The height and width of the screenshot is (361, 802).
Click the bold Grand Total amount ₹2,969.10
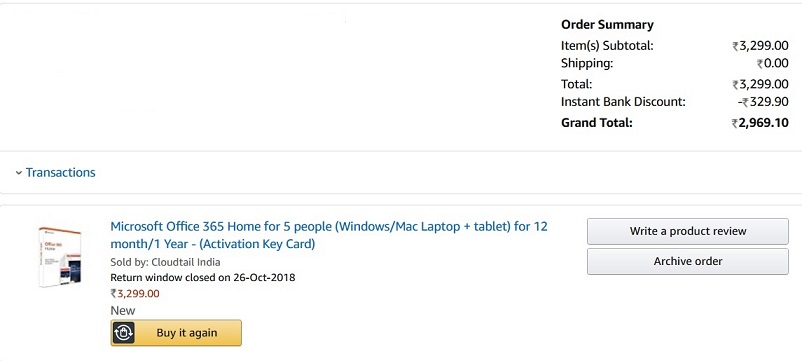[x=760, y=123]
